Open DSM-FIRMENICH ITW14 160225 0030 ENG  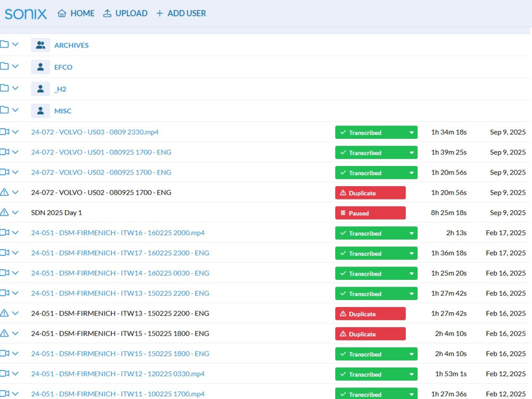coord(120,273)
